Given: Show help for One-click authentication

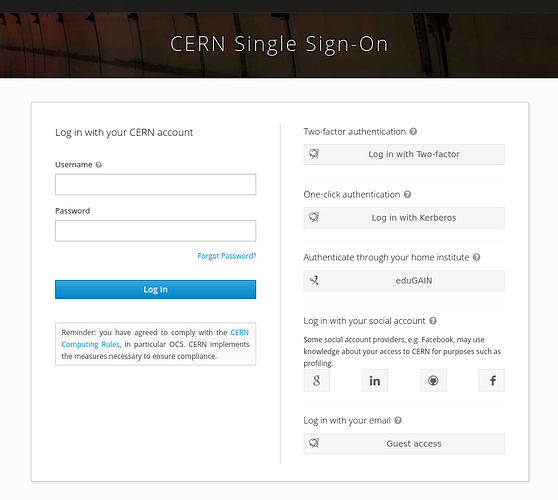Looking at the screenshot, I should 408,194.
